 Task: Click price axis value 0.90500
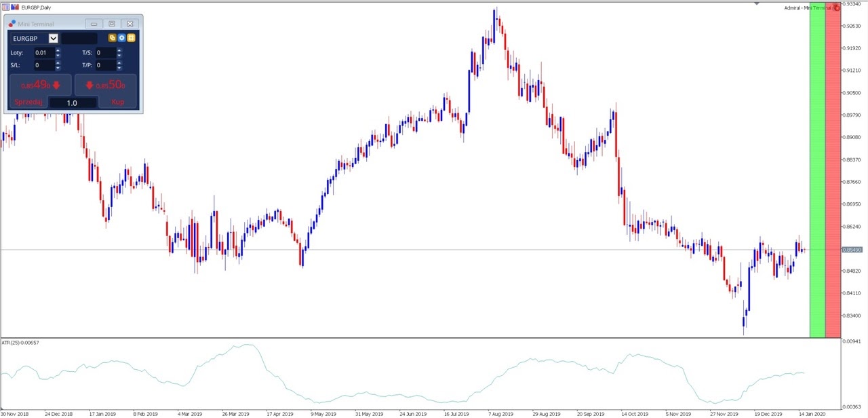coord(852,93)
